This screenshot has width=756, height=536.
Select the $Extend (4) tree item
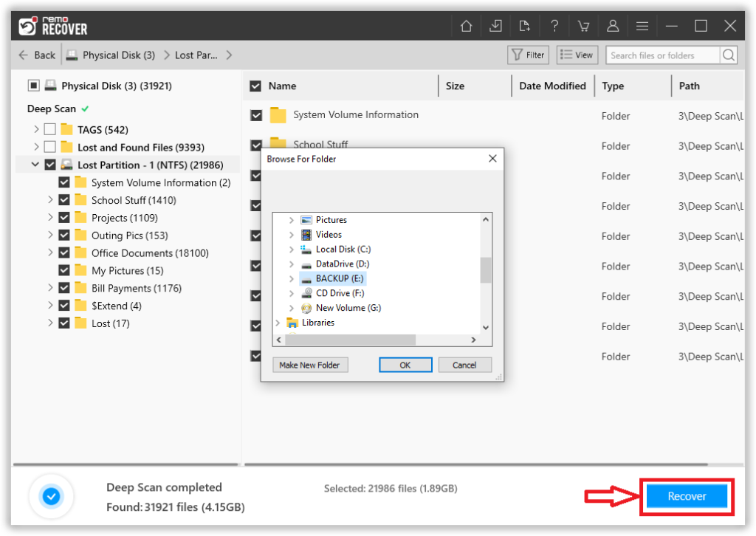(x=116, y=306)
